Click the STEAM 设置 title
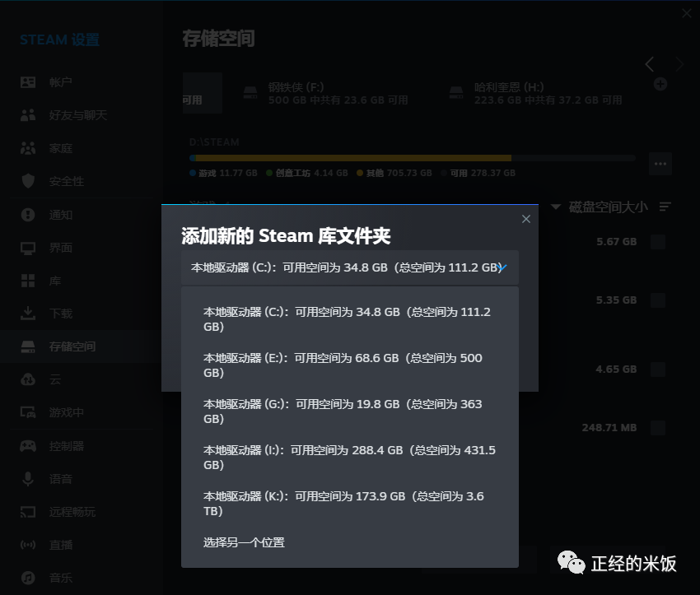700x595 pixels. [x=60, y=40]
